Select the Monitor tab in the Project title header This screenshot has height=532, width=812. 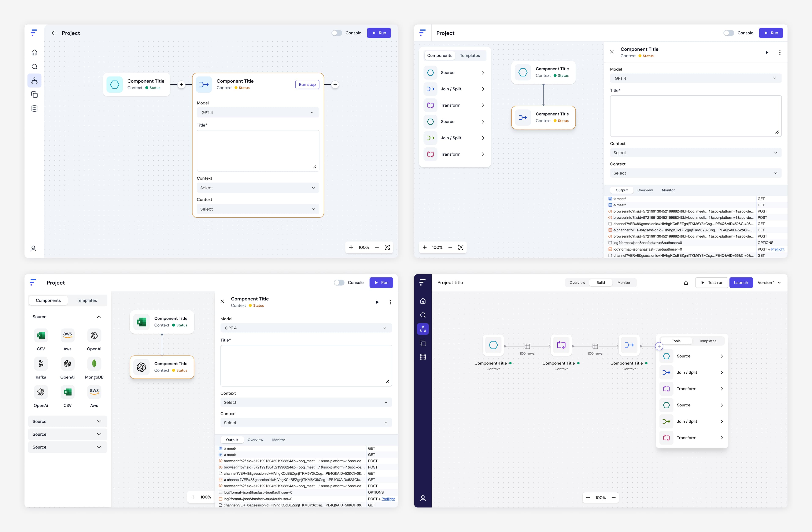coord(624,282)
